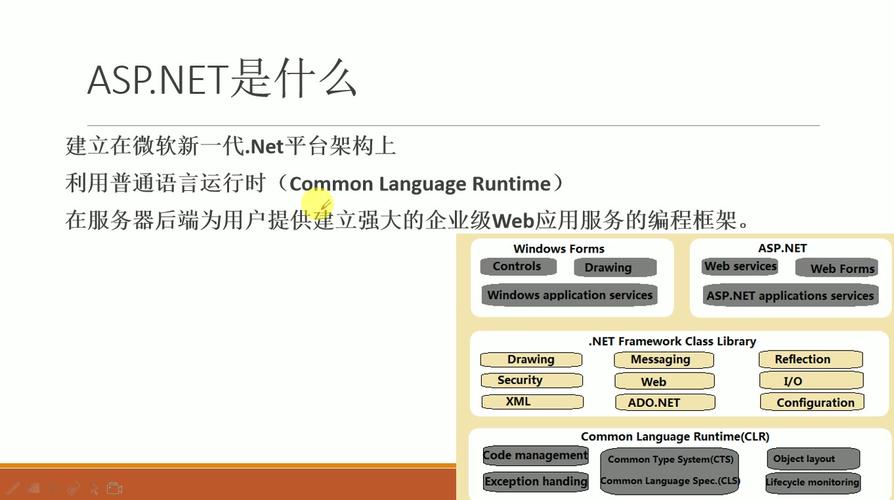Click the "Common Language Runtime" bullet line
Screen dimensions: 894x500
(x=315, y=183)
